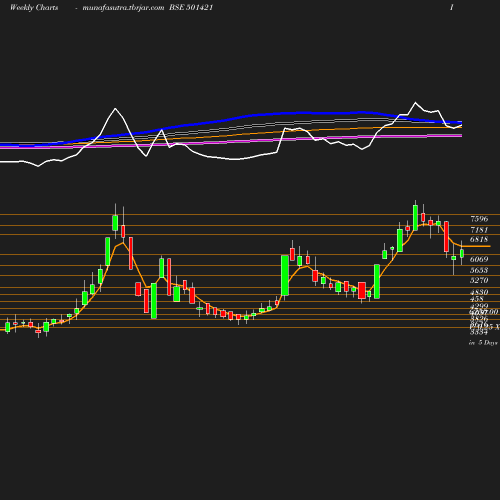Image resolution: width=500 pixels, height=500 pixels.
Task: Click the 5270 price level label
Action: coord(479,280)
